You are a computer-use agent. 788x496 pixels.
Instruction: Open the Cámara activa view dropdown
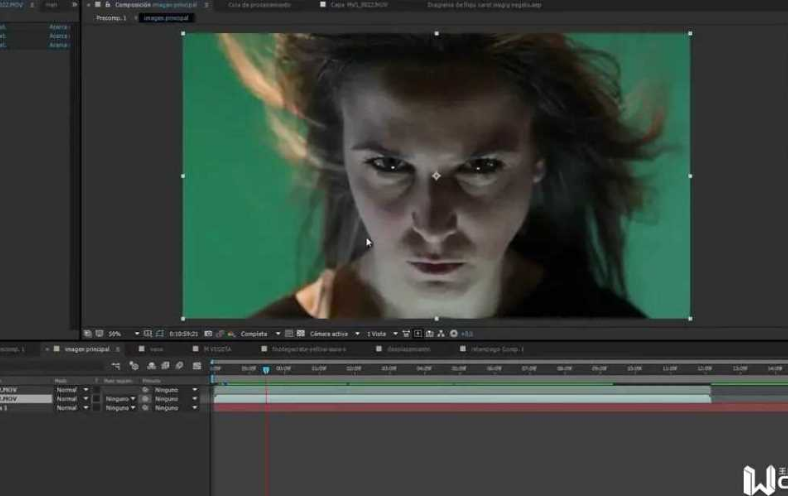[x=334, y=334]
